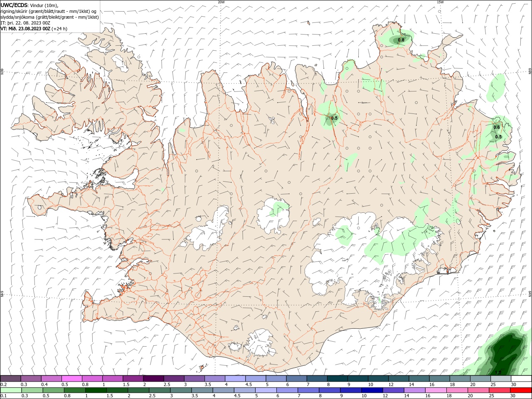Click the red swatch labeled 30 in bottom legend row
Viewport: 532px width, 399px height.
pos(521,390)
